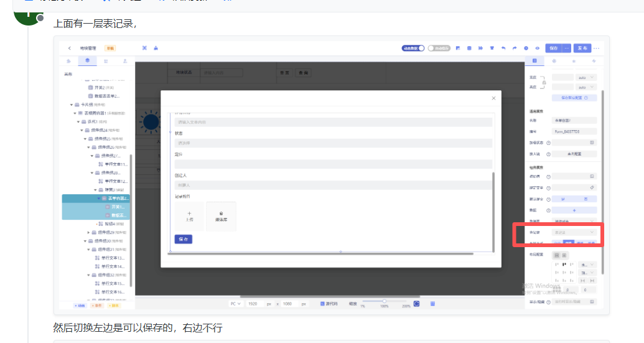Viewport: 644px width, 343px height.
Task: Collapse the 卡片组 tree node
Action: point(72,105)
